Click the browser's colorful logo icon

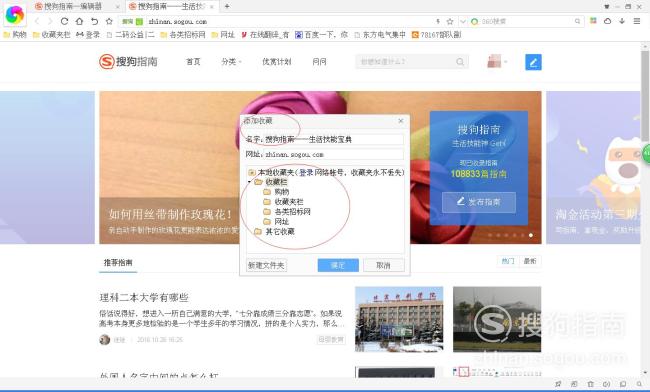coord(15,15)
